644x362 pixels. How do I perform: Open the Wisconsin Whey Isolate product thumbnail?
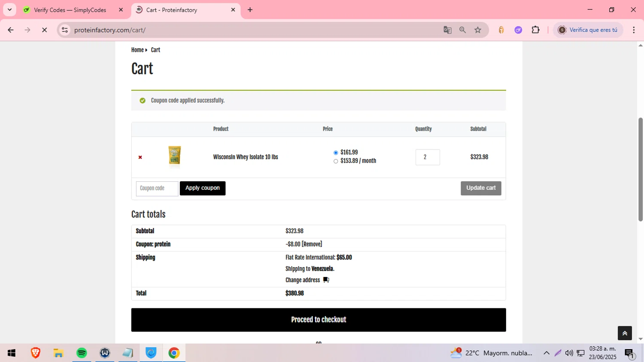174,156
